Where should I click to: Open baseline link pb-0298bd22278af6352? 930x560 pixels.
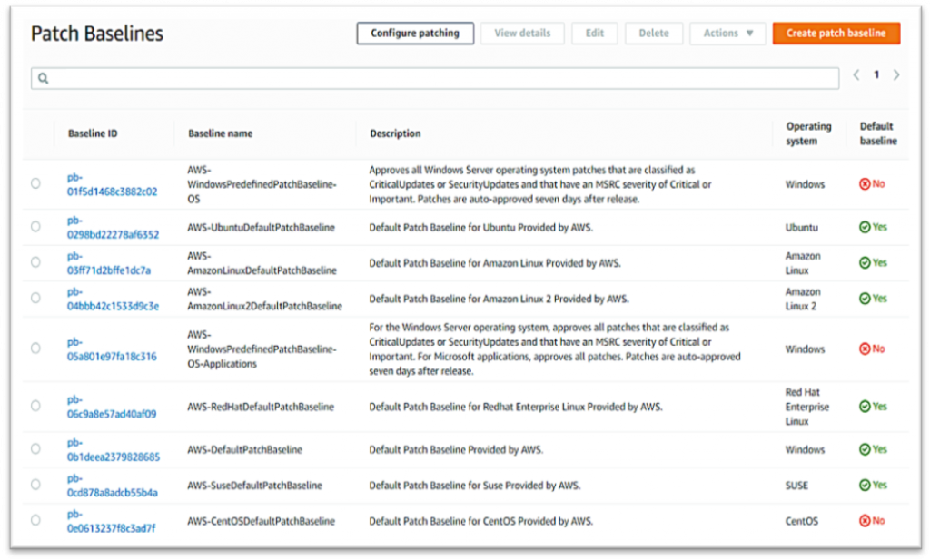pyautogui.click(x=112, y=228)
